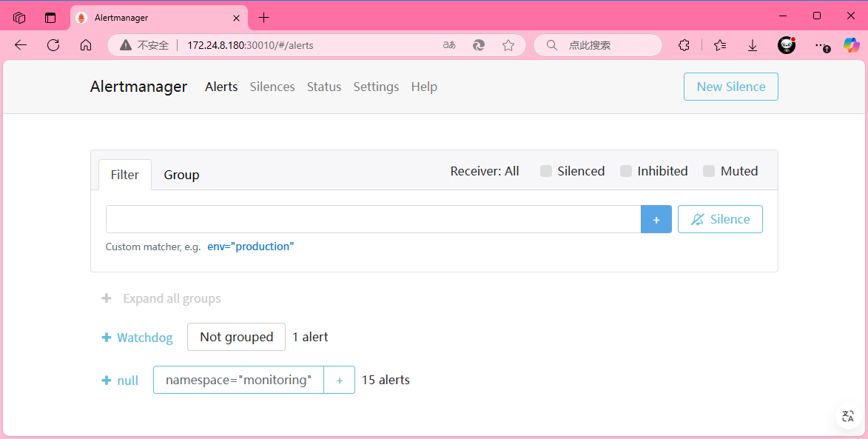Open the browser extensions icon
This screenshot has width=868, height=439.
click(x=684, y=45)
